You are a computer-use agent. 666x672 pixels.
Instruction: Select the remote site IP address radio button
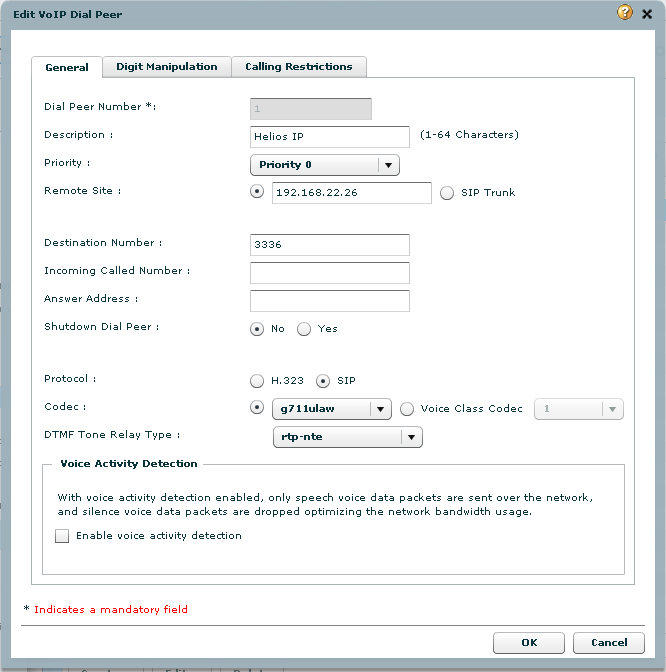point(258,193)
